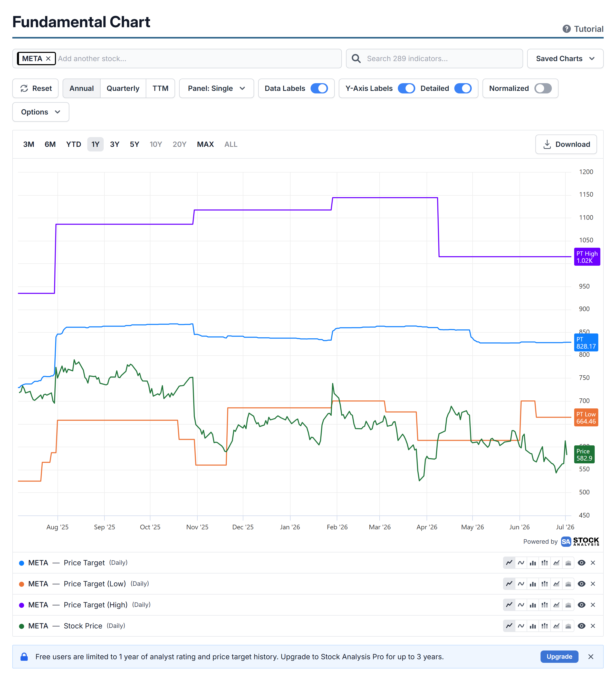The image size is (616, 689).
Task: Set Price Target (High) row to spline chart
Action: click(521, 605)
